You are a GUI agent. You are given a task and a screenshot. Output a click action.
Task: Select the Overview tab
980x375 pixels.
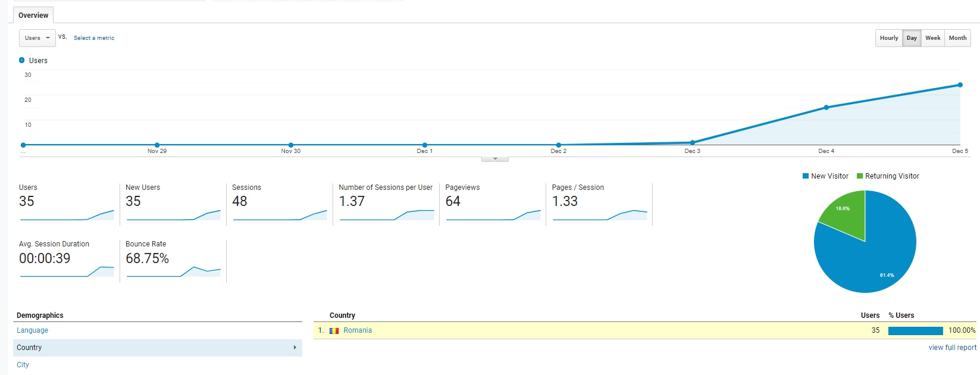click(33, 15)
